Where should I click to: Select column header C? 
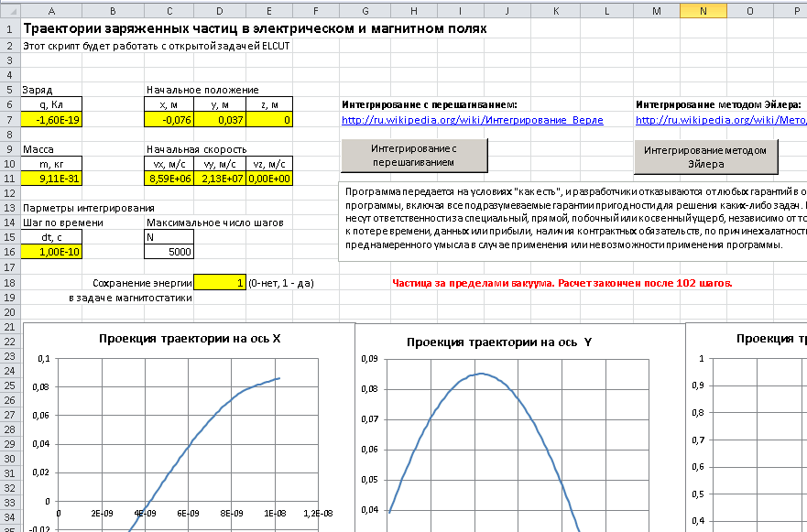click(169, 11)
